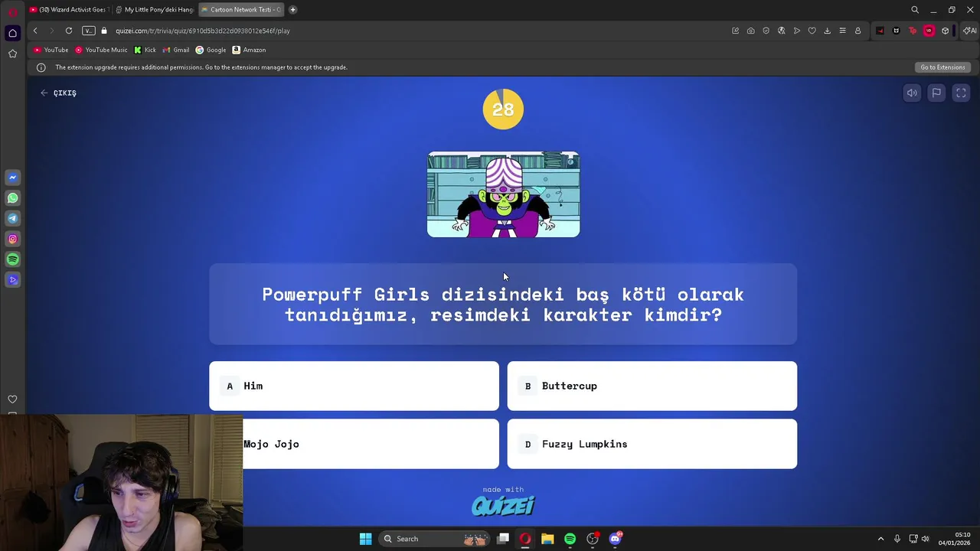Open WhatsApp in the sidebar
Screen dimensions: 980x551
tap(12, 198)
